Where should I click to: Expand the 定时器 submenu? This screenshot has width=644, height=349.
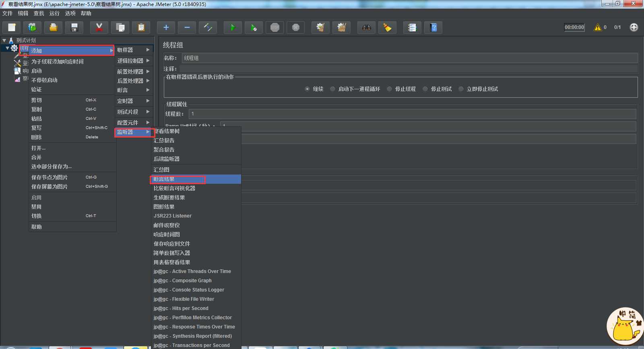click(x=134, y=101)
